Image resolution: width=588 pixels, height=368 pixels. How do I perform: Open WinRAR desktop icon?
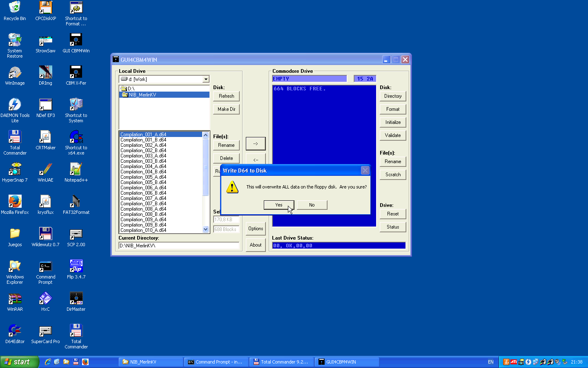(x=15, y=302)
